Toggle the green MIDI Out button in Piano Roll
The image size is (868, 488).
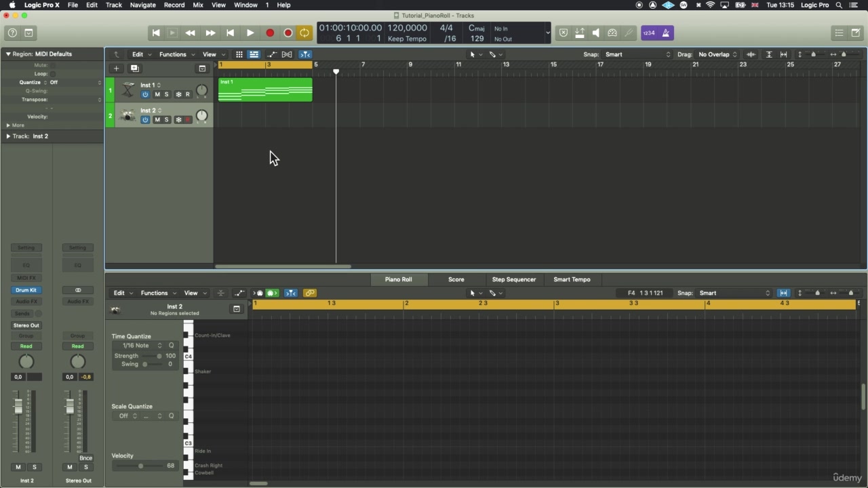pos(272,293)
